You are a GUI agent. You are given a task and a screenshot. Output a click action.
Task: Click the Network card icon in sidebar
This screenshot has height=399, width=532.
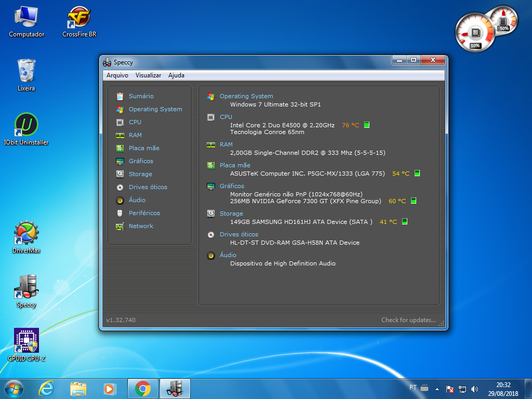120,227
